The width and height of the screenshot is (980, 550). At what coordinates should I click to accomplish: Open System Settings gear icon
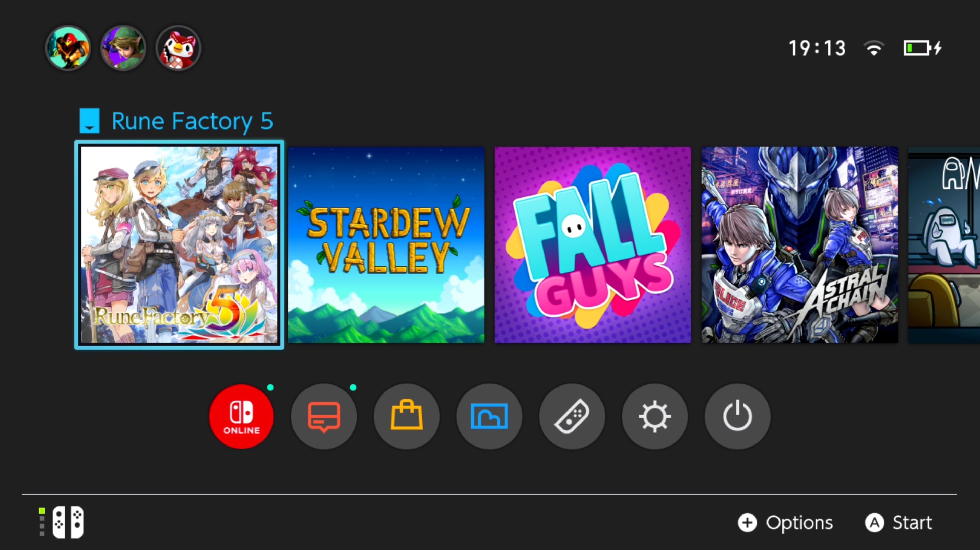(x=655, y=416)
